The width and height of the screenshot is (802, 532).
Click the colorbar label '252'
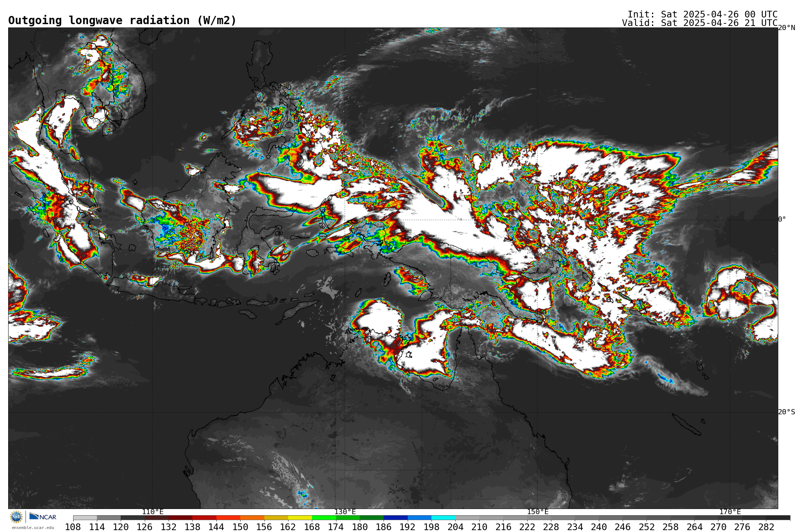[x=647, y=527]
